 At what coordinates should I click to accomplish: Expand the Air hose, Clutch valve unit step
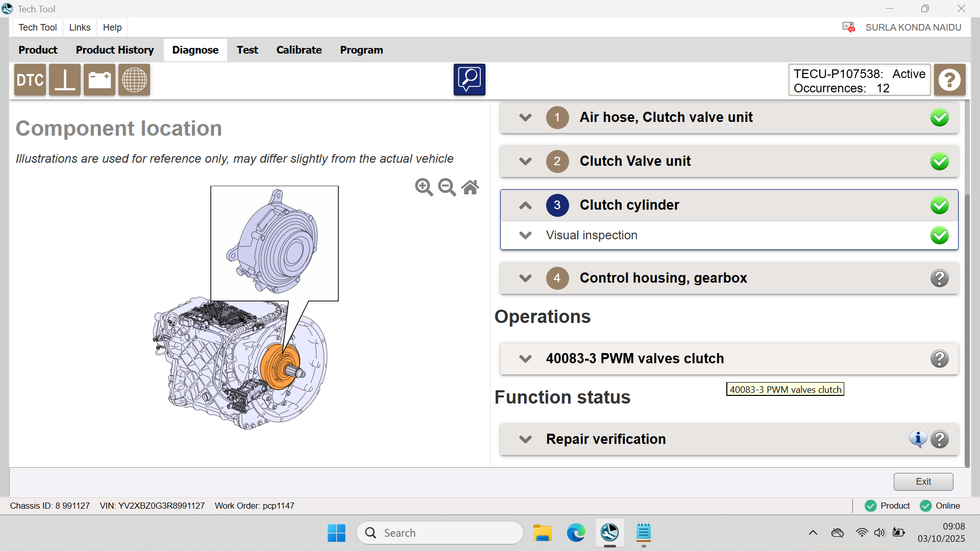[525, 117]
